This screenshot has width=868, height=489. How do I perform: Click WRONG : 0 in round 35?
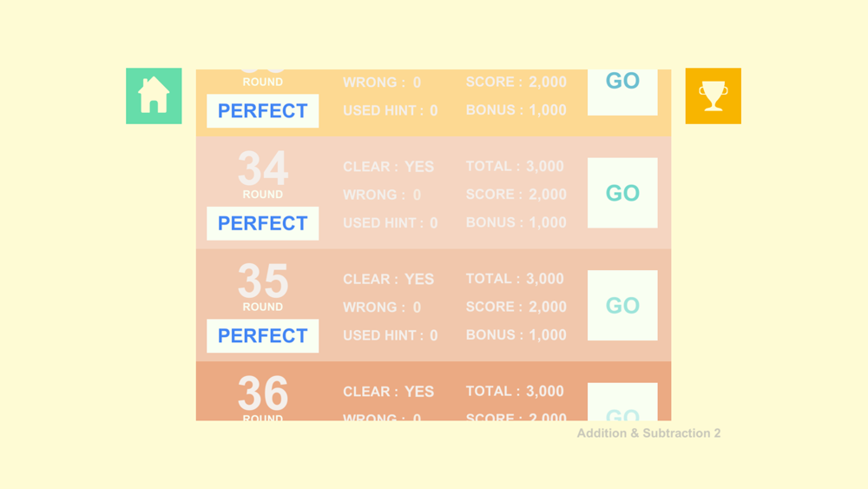[x=382, y=307]
